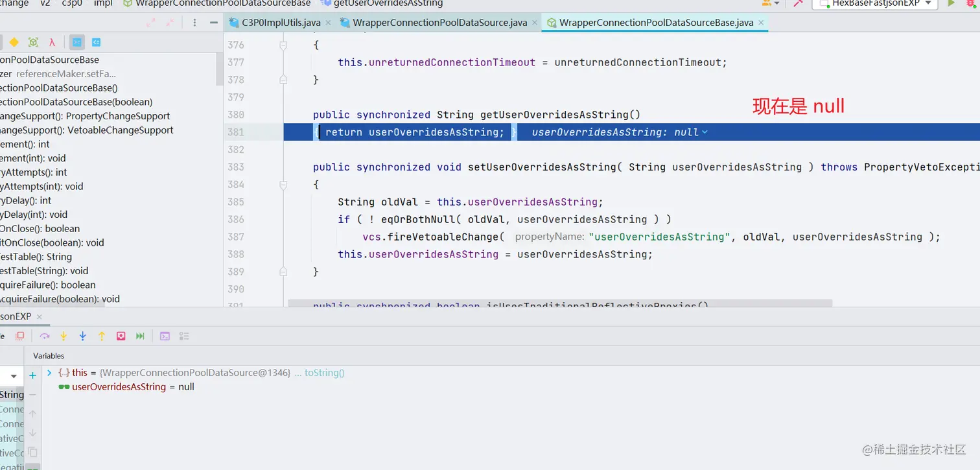Select 'cquireFailure(): boolean' structure item
The height and width of the screenshot is (470, 980).
coord(48,285)
